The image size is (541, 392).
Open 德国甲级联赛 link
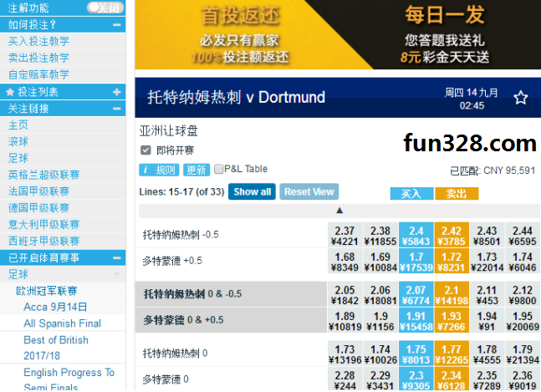pyautogui.click(x=38, y=208)
